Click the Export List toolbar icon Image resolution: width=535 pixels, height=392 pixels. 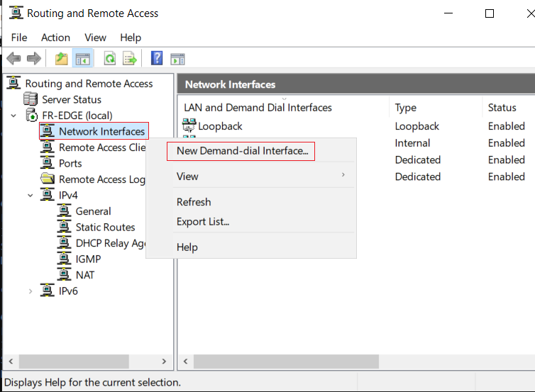(x=130, y=59)
